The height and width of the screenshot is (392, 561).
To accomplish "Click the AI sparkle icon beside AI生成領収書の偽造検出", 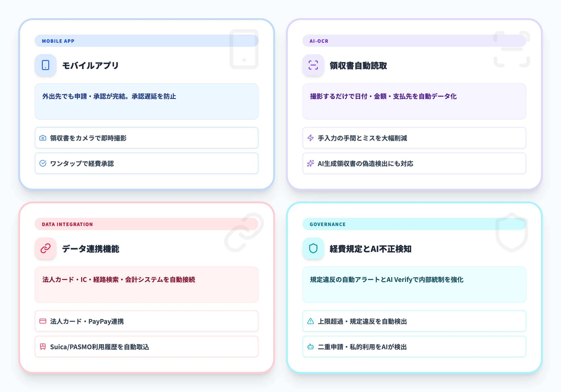I will (310, 163).
